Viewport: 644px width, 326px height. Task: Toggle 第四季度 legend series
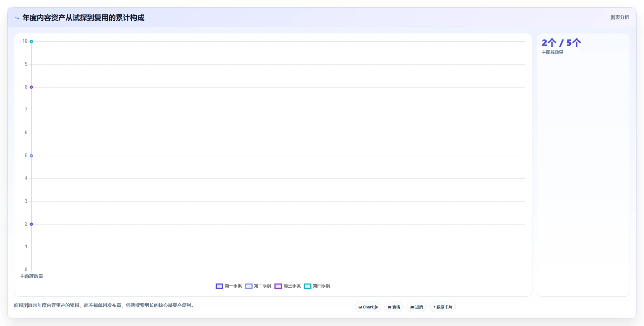tap(317, 286)
